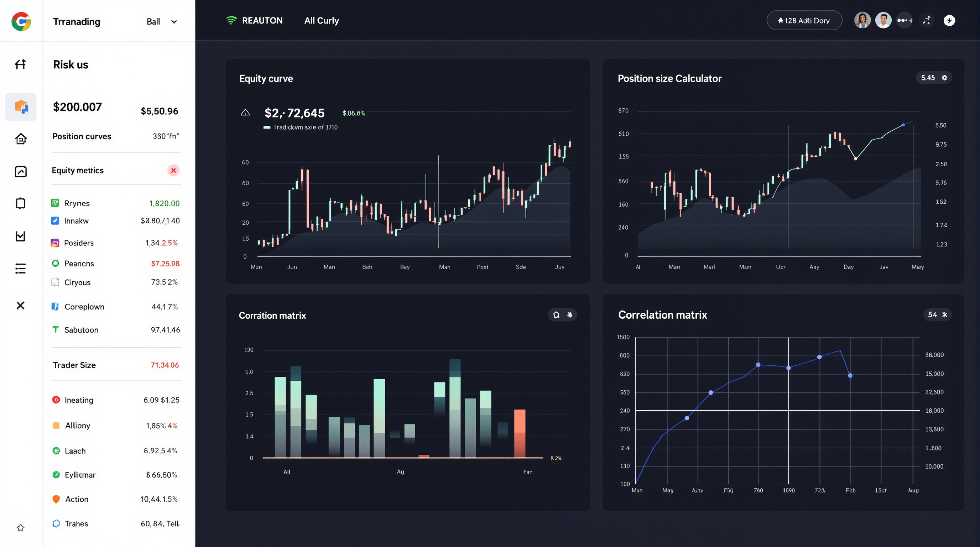Open the Ball dropdown
Image resolution: width=980 pixels, height=547 pixels.
(162, 22)
